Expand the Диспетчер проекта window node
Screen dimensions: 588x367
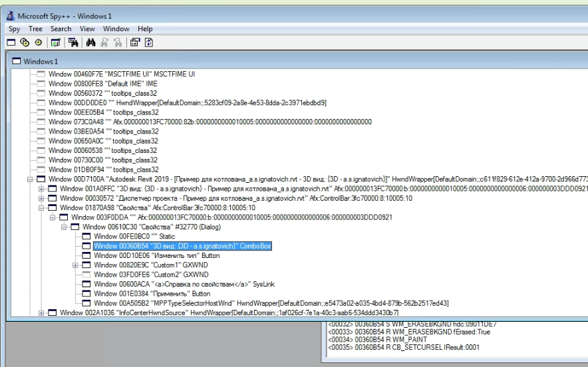tap(41, 198)
